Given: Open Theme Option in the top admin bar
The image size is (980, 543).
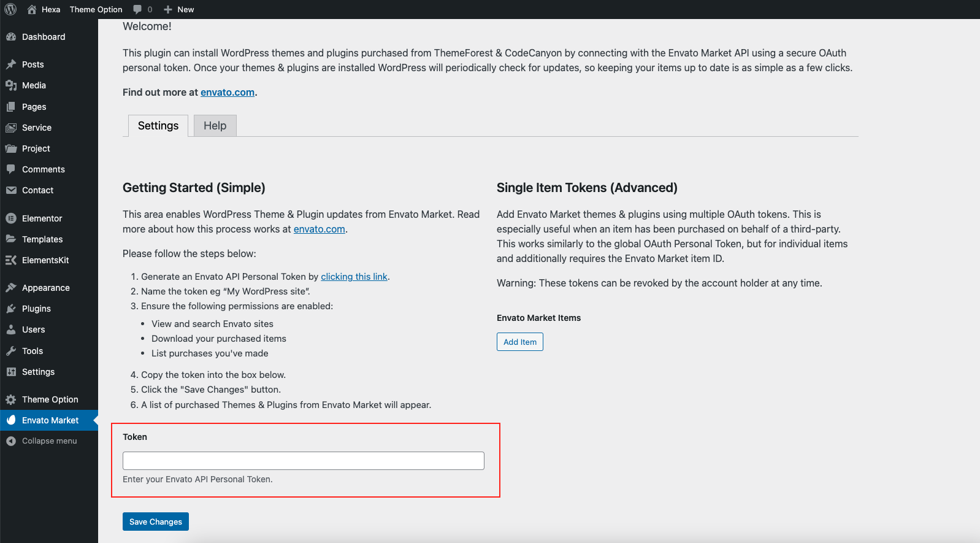Looking at the screenshot, I should pyautogui.click(x=96, y=9).
